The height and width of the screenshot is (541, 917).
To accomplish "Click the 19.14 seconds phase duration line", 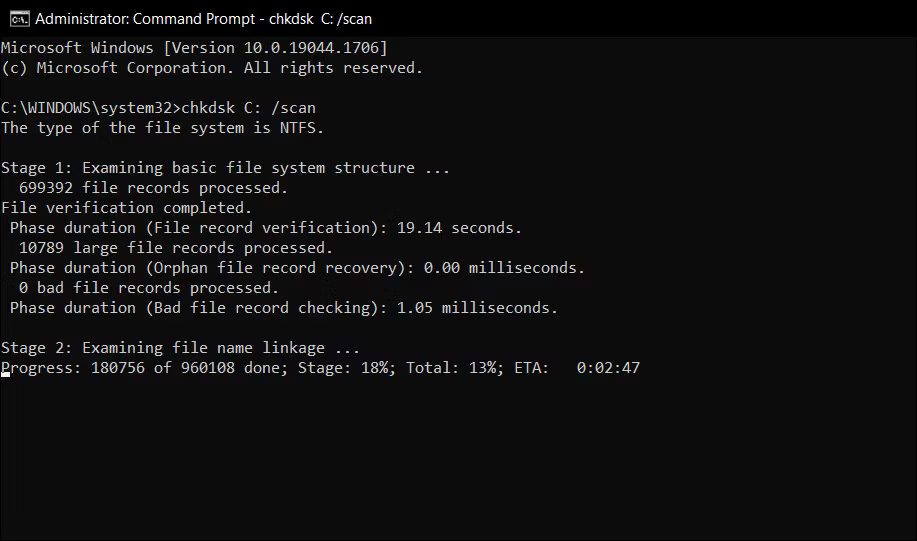I will click(x=266, y=228).
